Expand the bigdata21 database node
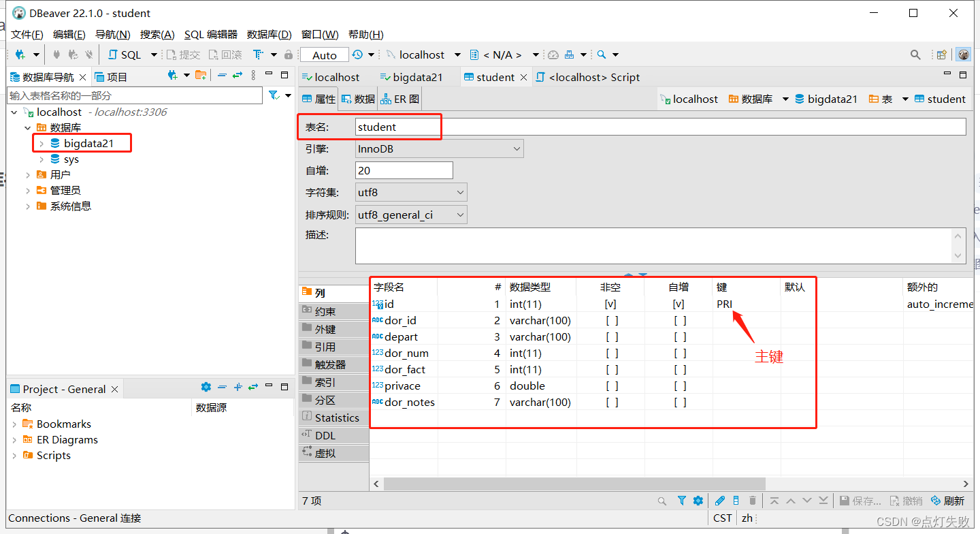Image resolution: width=980 pixels, height=534 pixels. click(x=42, y=143)
